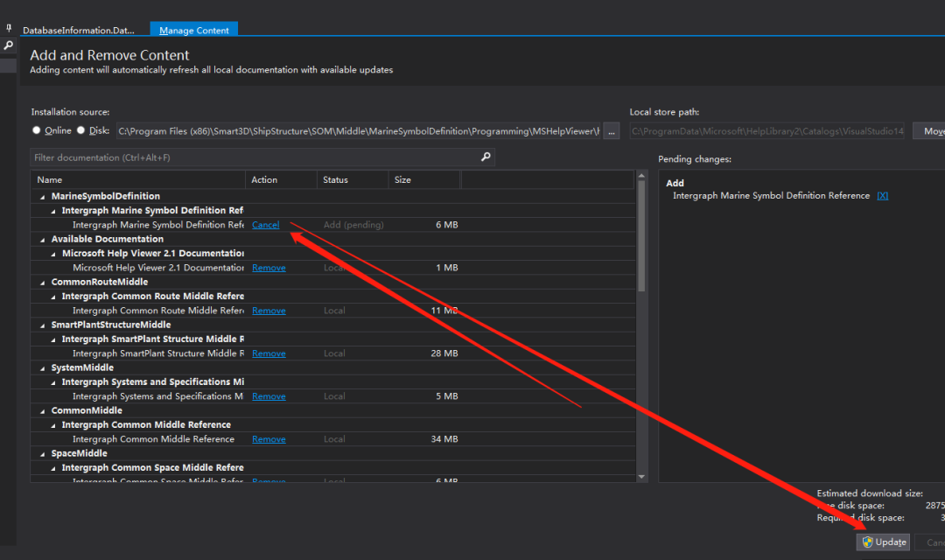The width and height of the screenshot is (945, 560).
Task: Click the pin icon in left sidebar
Action: pyautogui.click(x=9, y=28)
